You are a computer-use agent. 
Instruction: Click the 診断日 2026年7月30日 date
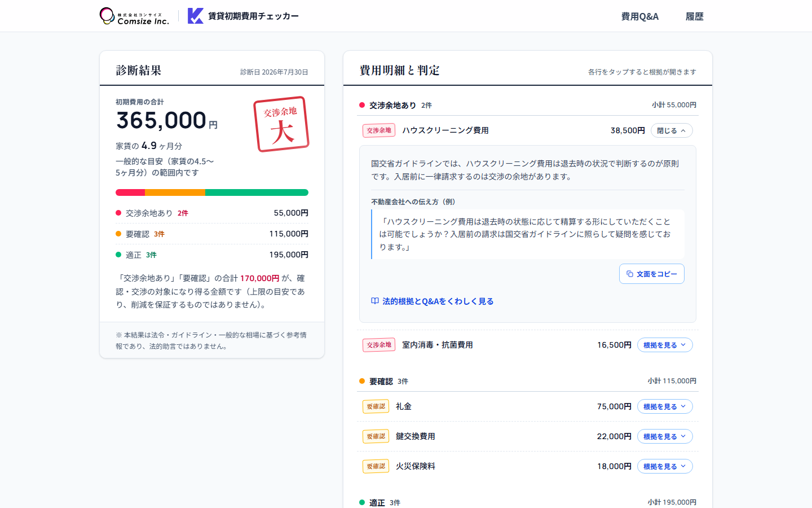coord(274,72)
